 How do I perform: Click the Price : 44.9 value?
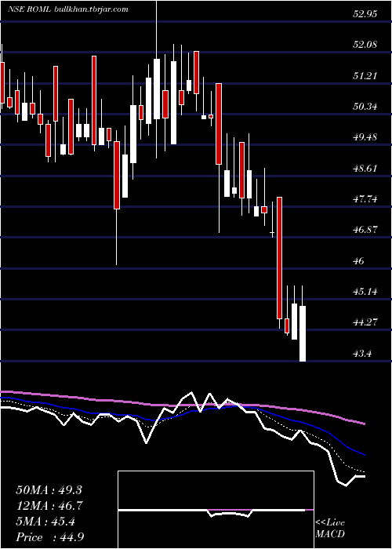tap(49, 537)
